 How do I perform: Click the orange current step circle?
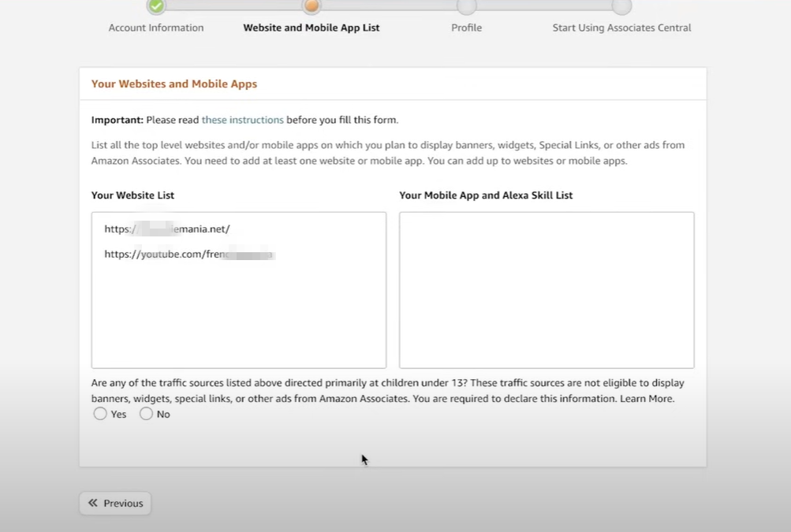[312, 6]
